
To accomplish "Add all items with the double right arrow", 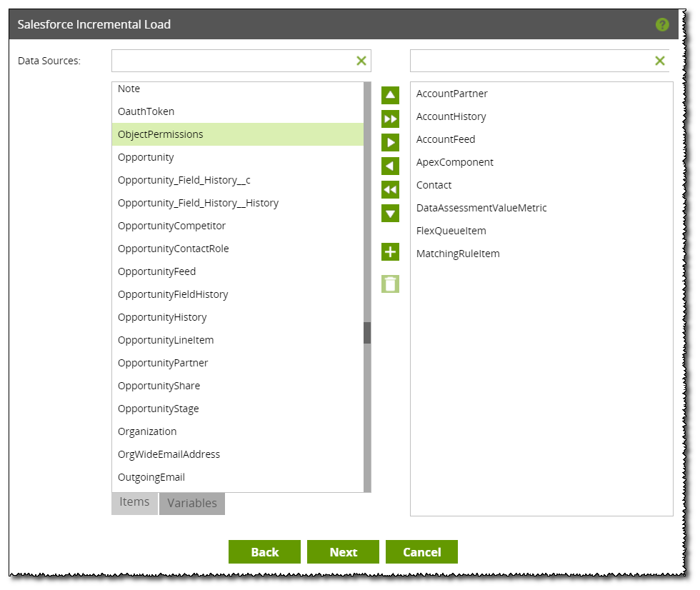I will [390, 119].
